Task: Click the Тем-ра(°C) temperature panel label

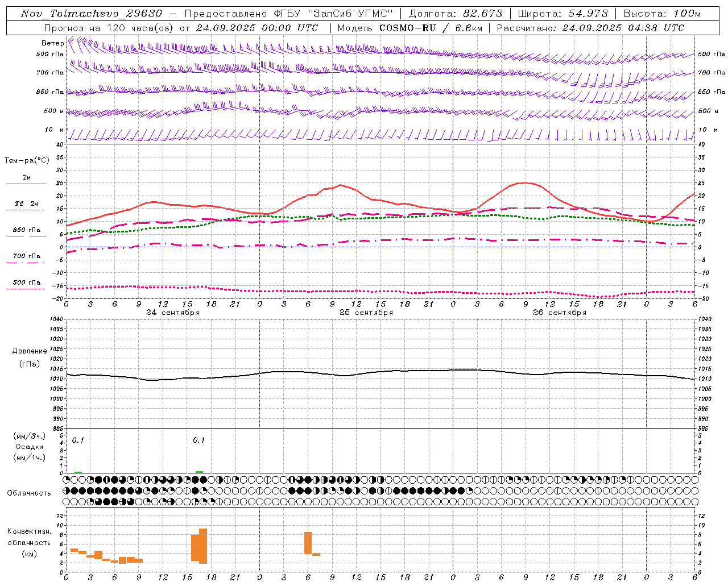Action: pyautogui.click(x=27, y=161)
